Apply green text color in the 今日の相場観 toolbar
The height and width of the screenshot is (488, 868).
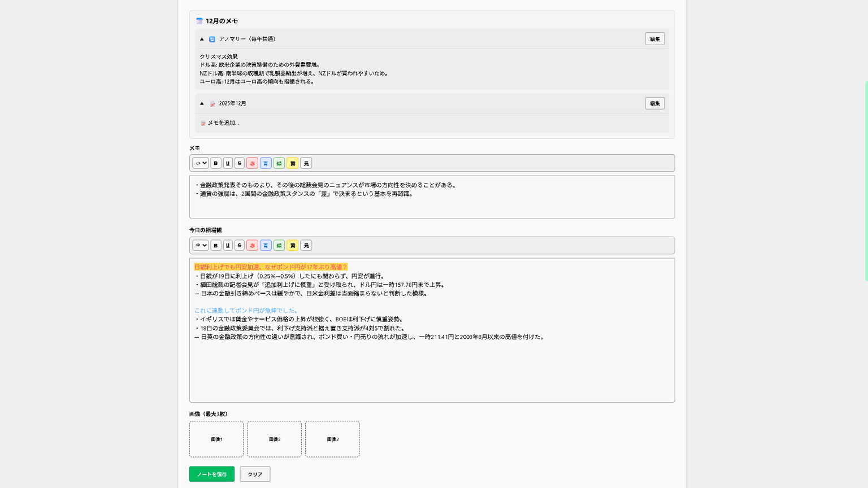[279, 245]
